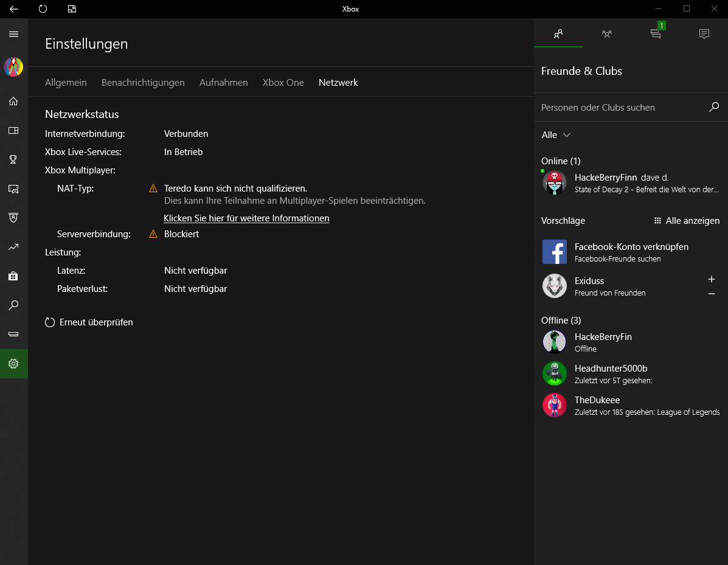Click the Offline (3) section header
Screen dimensions: 728x565
pyautogui.click(x=561, y=321)
